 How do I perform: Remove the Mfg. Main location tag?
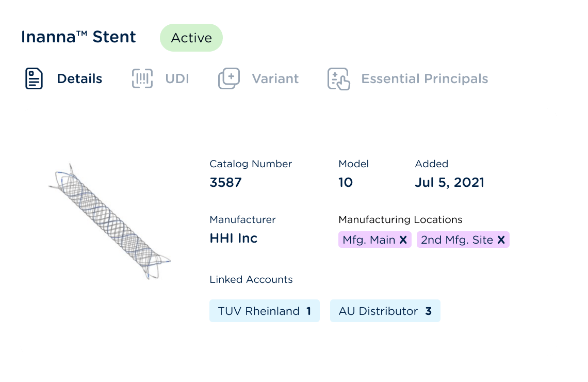(x=403, y=240)
